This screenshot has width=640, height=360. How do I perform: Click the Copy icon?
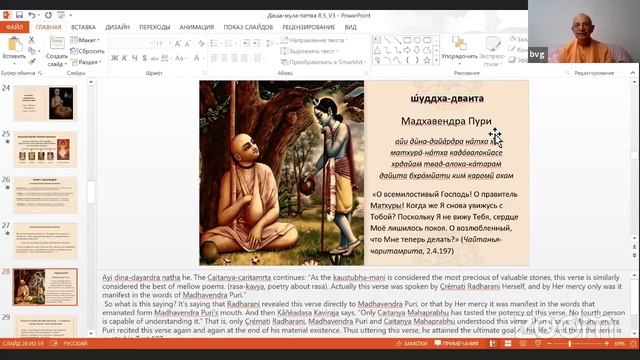(31, 51)
